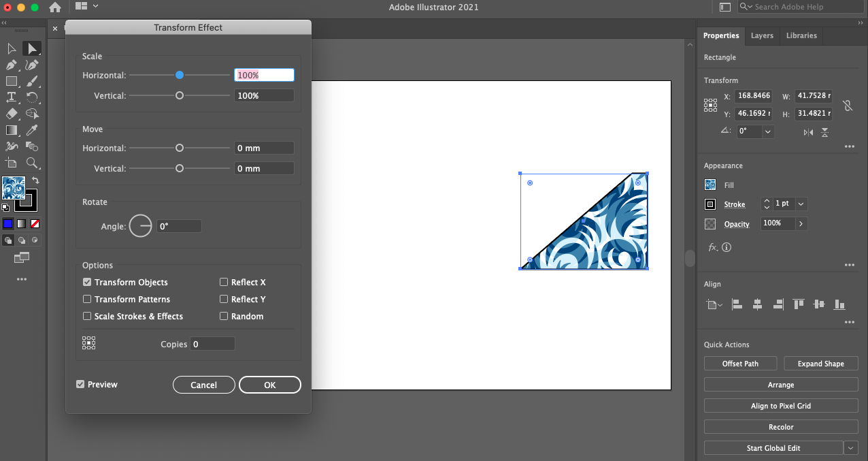868x461 pixels.
Task: Pick the Type tool
Action: pos(12,97)
